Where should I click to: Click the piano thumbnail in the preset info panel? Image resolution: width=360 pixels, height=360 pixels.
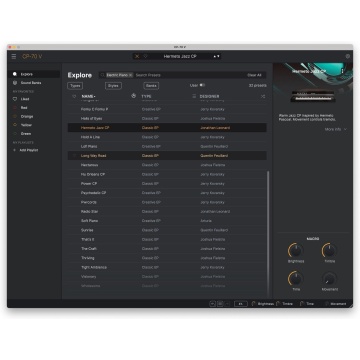313,96
